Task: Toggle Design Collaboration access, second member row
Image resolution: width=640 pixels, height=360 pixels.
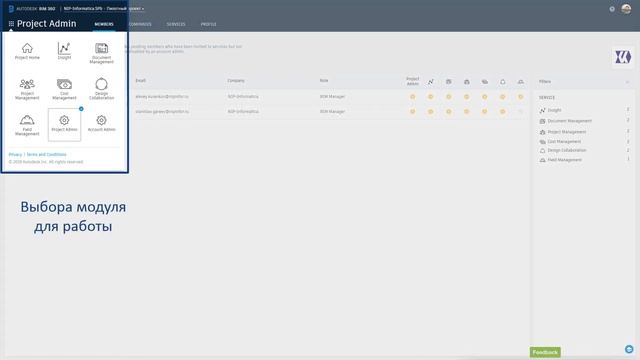Action: click(x=502, y=111)
